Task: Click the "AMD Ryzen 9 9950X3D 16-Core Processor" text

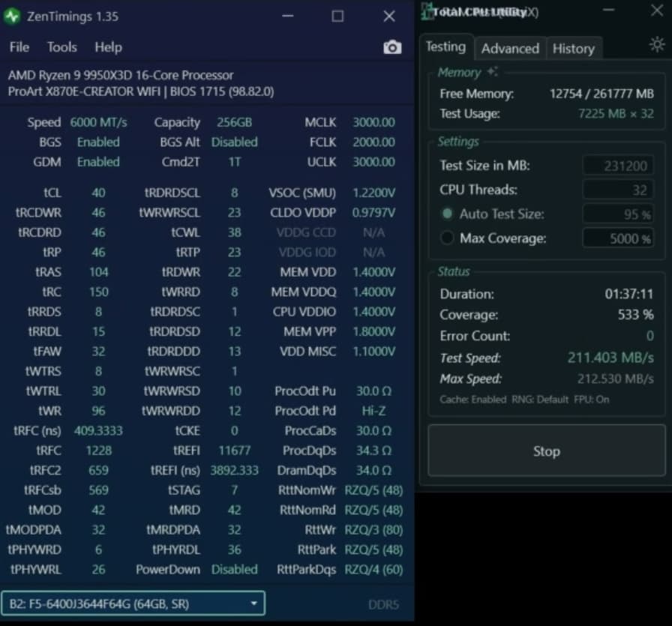Action: coord(121,75)
